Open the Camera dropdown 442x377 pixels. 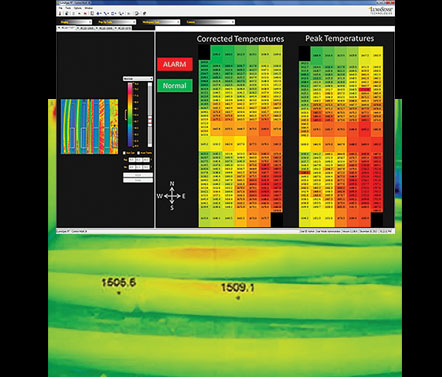tap(210, 22)
